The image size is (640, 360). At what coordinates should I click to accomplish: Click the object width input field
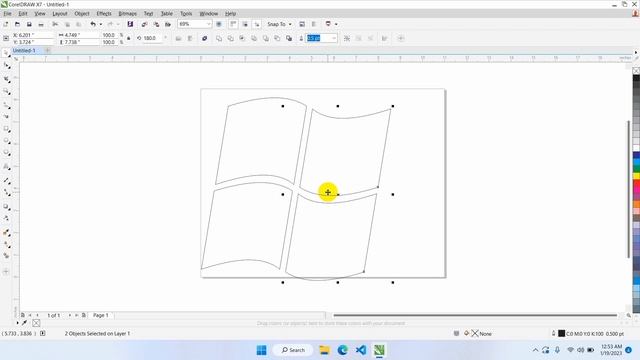point(82,35)
